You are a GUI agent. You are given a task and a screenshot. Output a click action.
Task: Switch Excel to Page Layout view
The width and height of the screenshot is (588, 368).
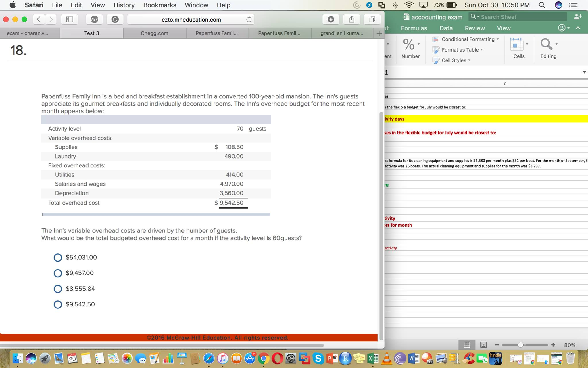[483, 345]
